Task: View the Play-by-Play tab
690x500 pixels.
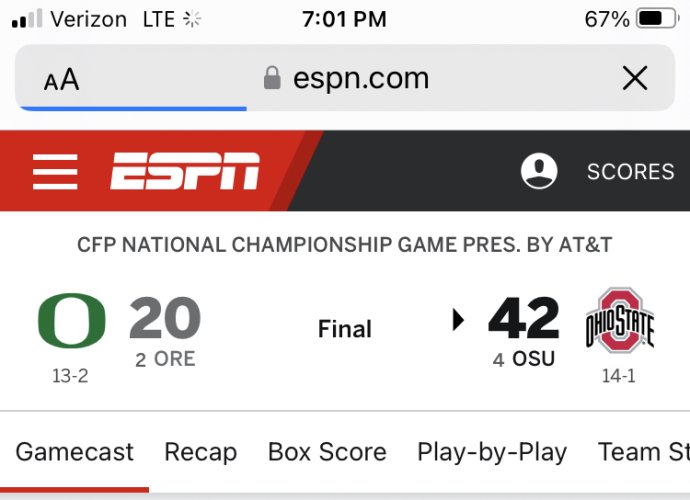Action: (x=492, y=452)
